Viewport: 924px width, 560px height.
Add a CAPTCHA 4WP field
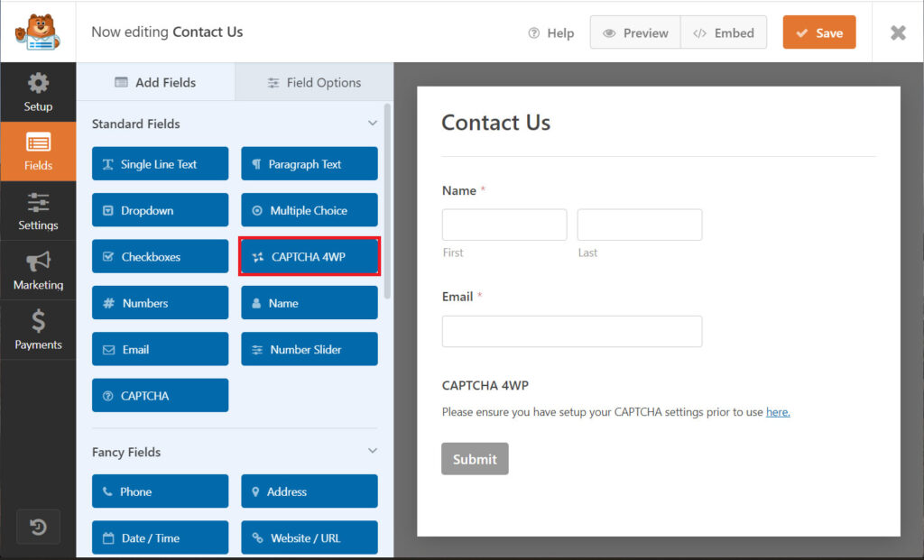click(309, 256)
